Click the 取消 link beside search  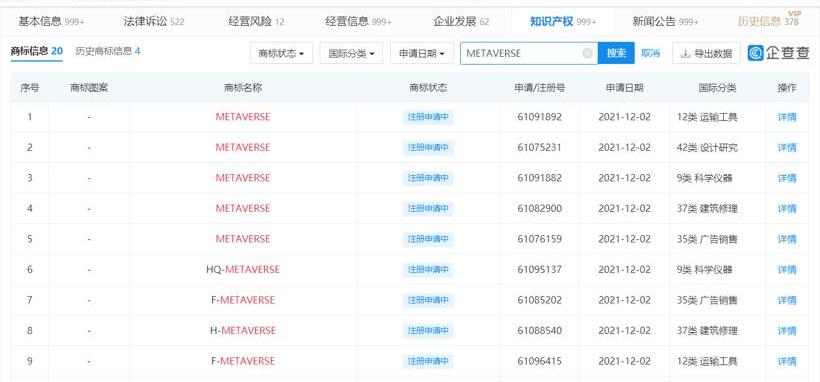[x=651, y=53]
